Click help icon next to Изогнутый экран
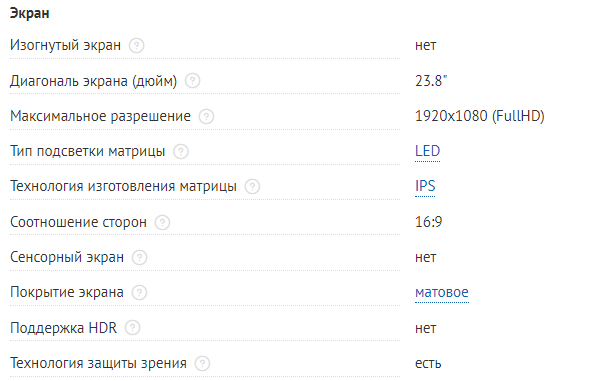 (x=136, y=46)
